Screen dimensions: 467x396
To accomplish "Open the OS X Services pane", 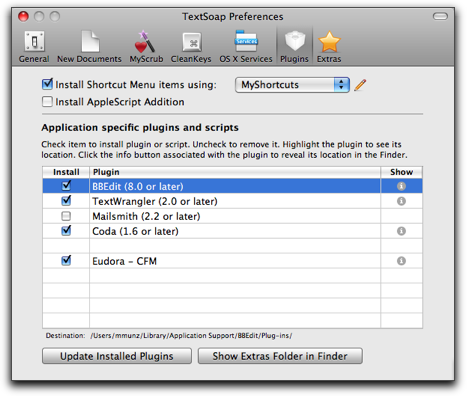I will [x=246, y=47].
